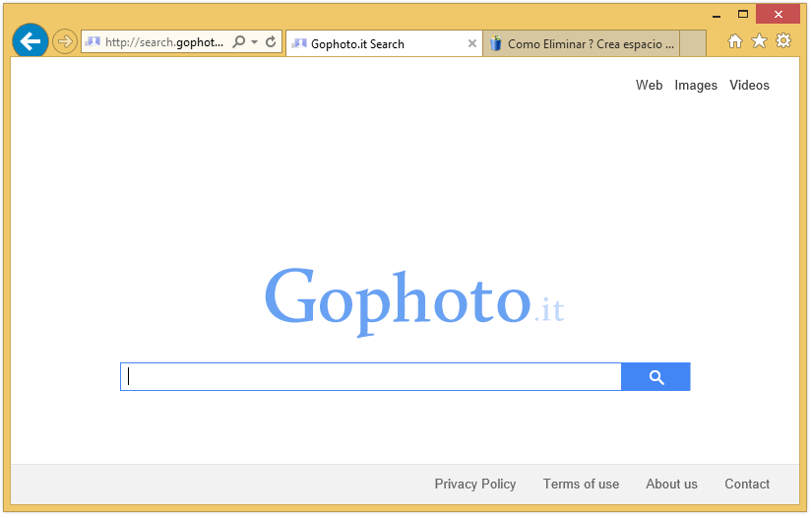The height and width of the screenshot is (518, 812).
Task: Open the Privacy Policy link
Action: (x=474, y=484)
